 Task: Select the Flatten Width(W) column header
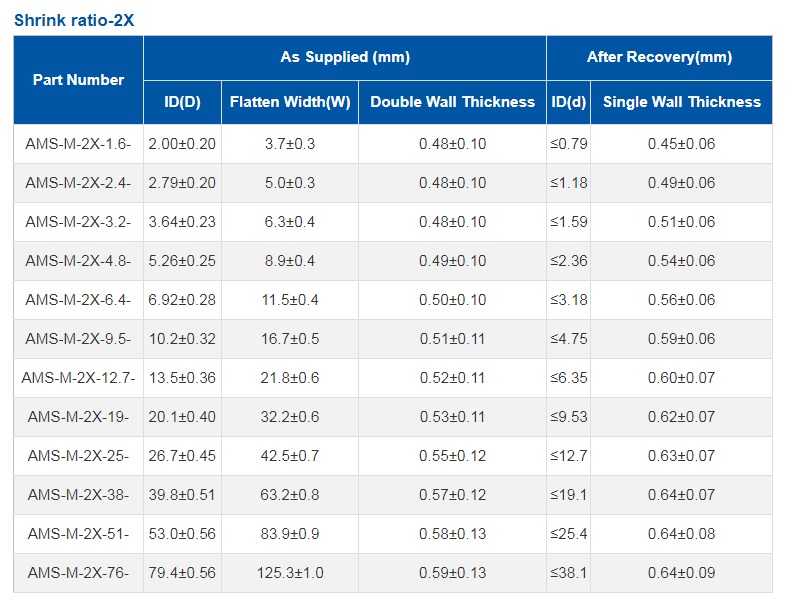point(290,102)
